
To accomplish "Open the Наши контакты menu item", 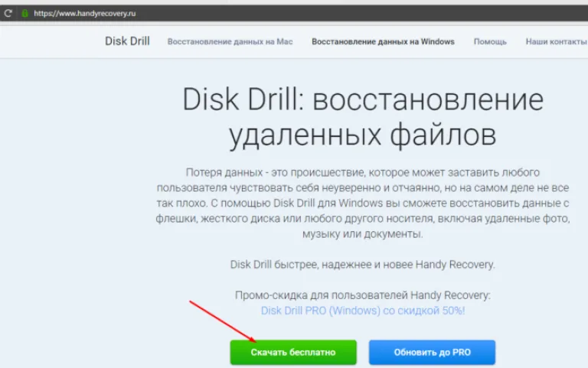I will click(x=556, y=41).
